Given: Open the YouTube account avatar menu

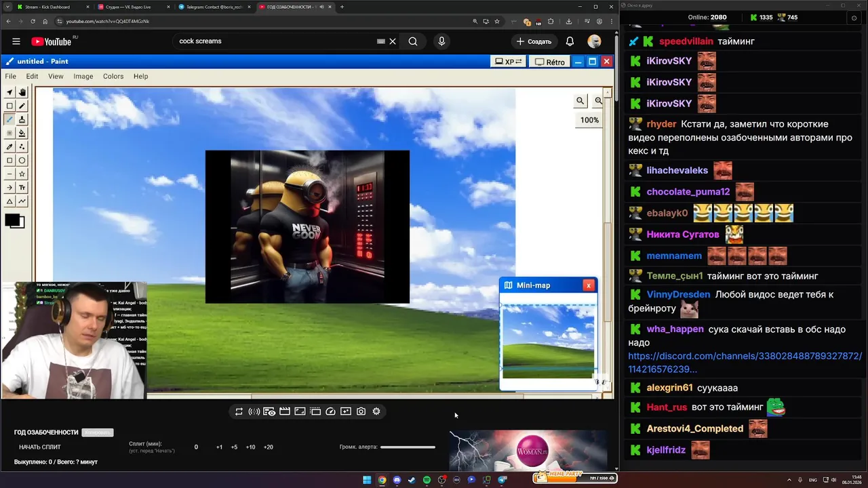Looking at the screenshot, I should point(594,41).
